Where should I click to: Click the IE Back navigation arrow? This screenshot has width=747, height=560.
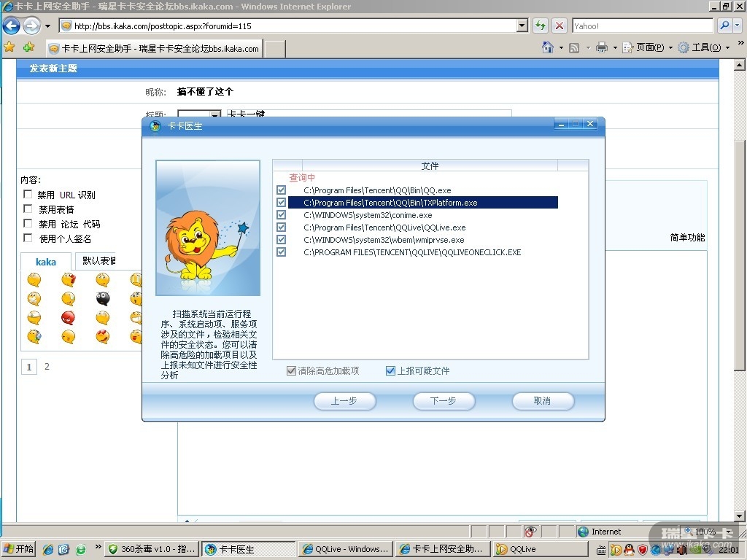(x=12, y=26)
